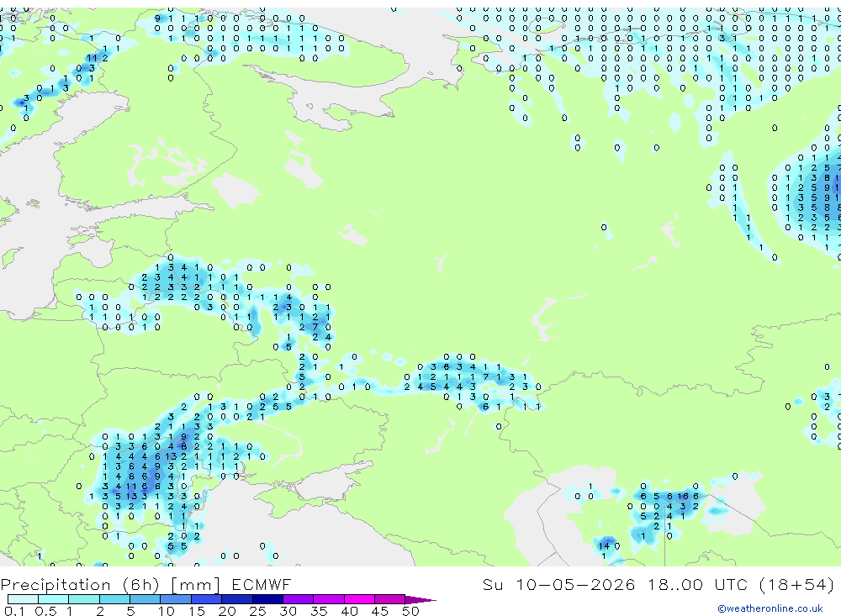
Task: Click the word "Precipitation" in the title
Action: (x=56, y=585)
